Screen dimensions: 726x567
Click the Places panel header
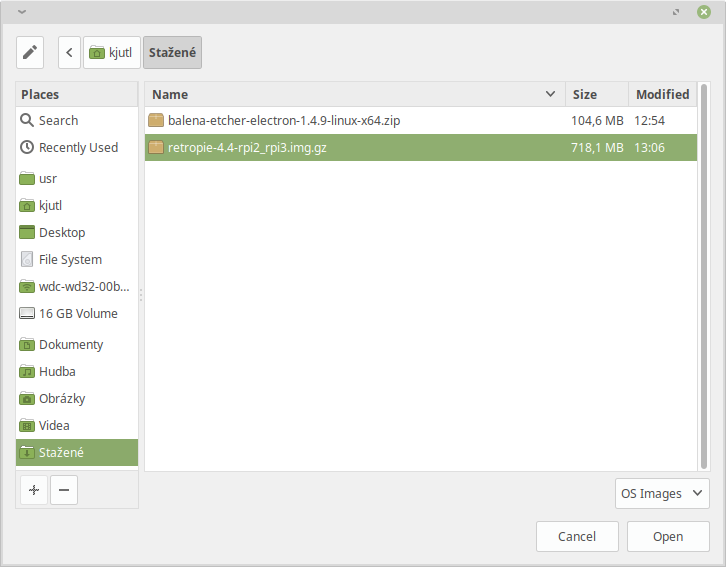pos(77,94)
